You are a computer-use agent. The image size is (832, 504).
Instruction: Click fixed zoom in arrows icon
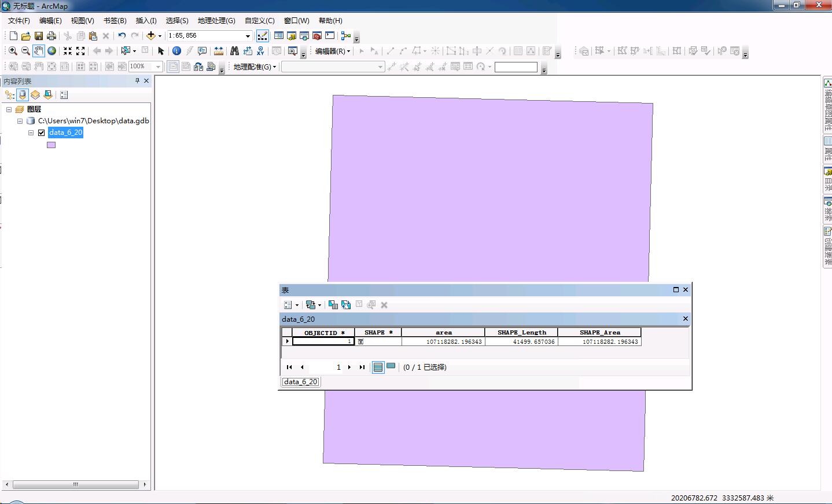point(68,51)
